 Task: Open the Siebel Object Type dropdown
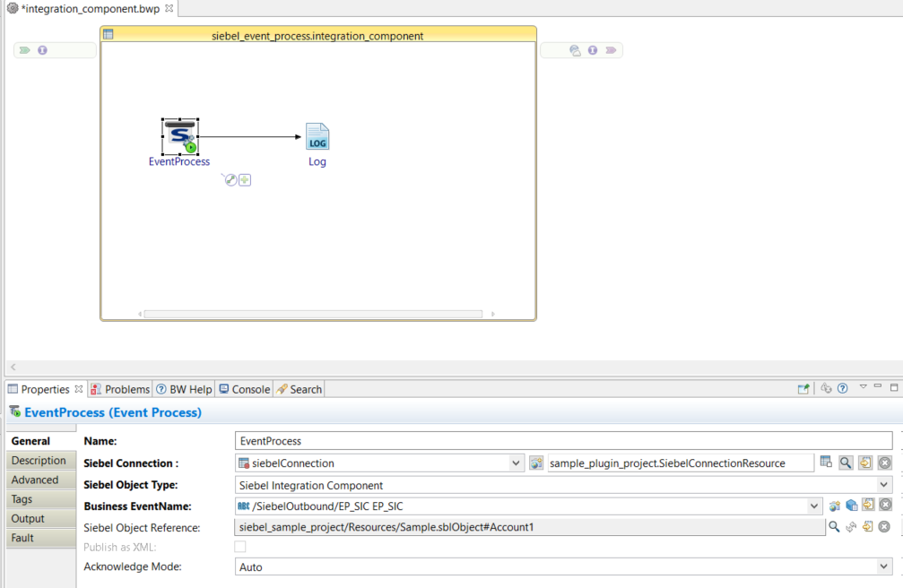click(x=884, y=485)
